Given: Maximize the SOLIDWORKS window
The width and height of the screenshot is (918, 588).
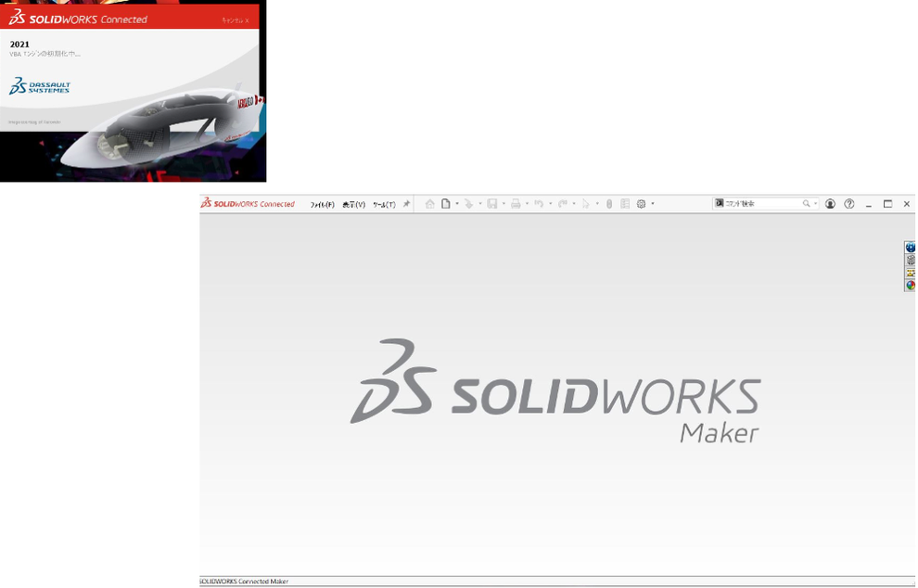Looking at the screenshot, I should [887, 204].
